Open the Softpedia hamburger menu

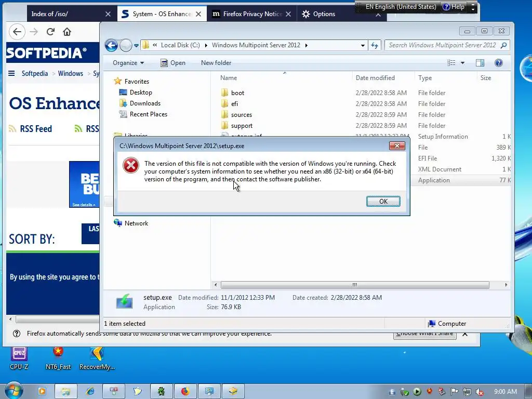(11, 73)
